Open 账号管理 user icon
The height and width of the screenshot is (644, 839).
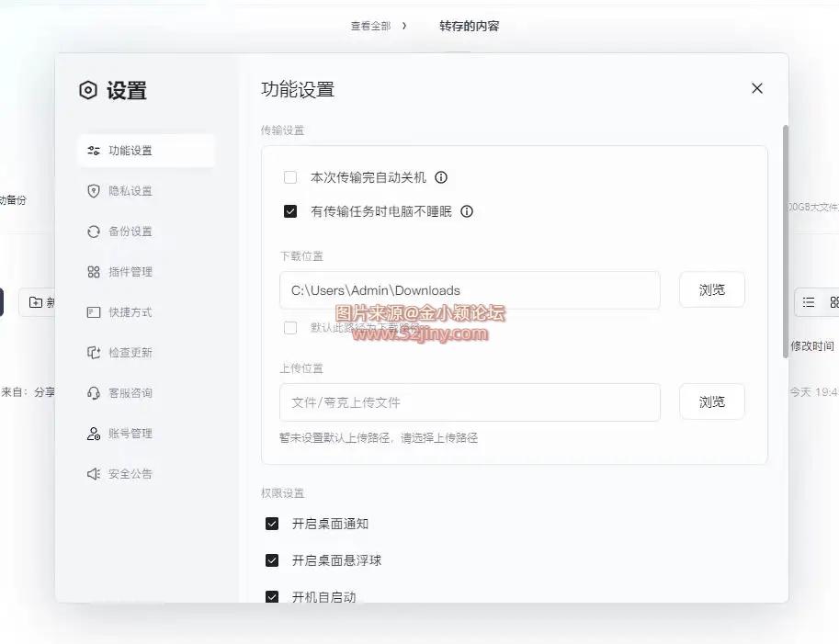tap(93, 434)
